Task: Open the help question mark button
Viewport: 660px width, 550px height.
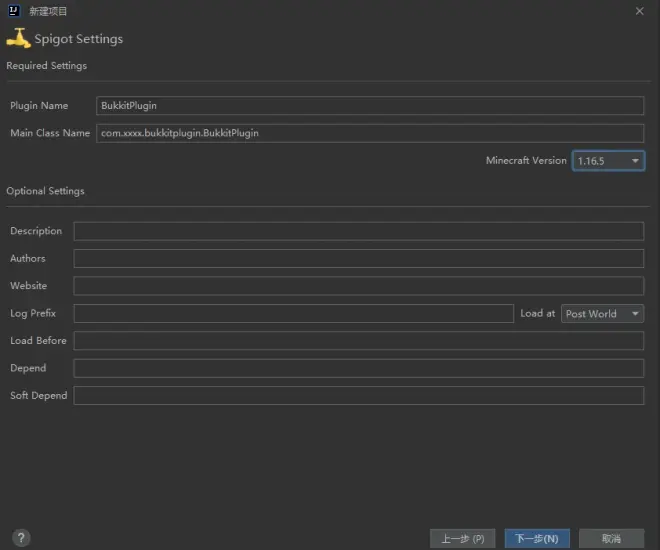Action: tap(21, 537)
